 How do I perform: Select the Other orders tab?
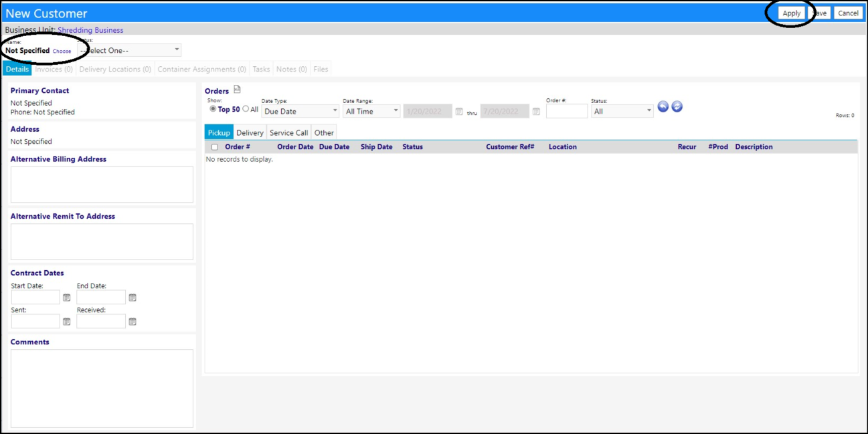pos(324,132)
